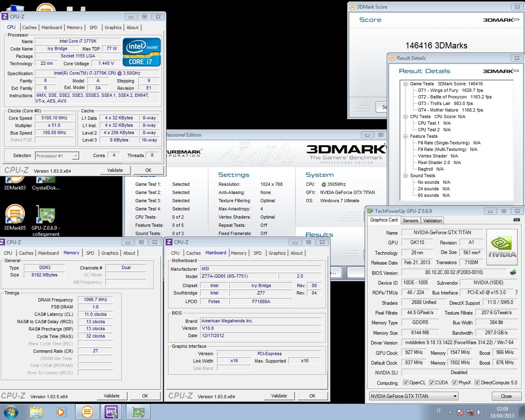The width and height of the screenshot is (525, 420).
Task: Click the Name field Intel Core i7 3770K
Action: tap(78, 41)
